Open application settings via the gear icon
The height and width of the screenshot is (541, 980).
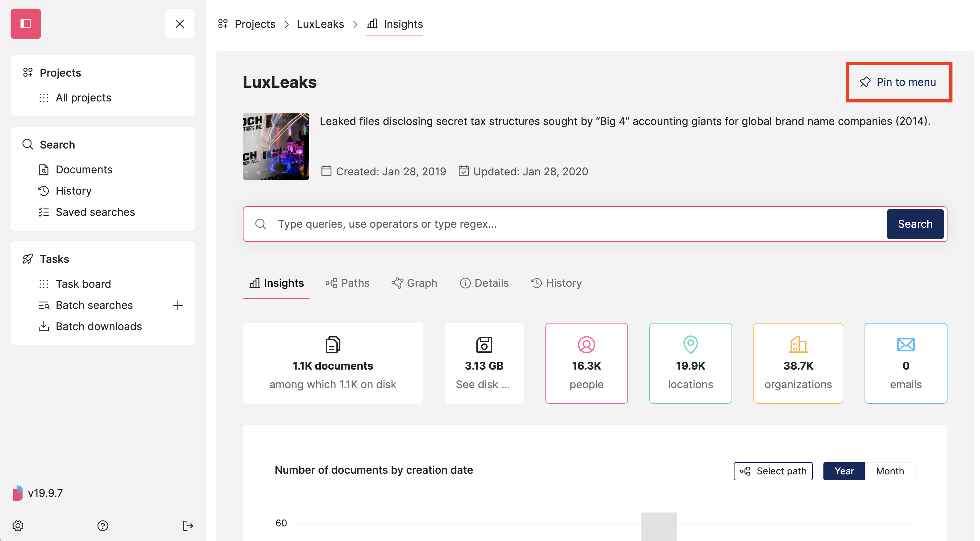18,526
